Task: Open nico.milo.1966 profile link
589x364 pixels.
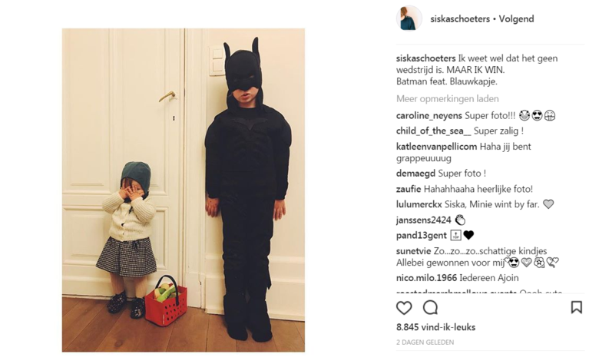Action: pyautogui.click(x=427, y=278)
